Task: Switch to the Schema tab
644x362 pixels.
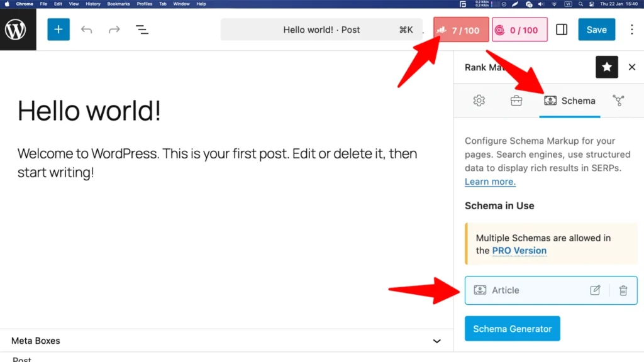Action: [x=570, y=101]
